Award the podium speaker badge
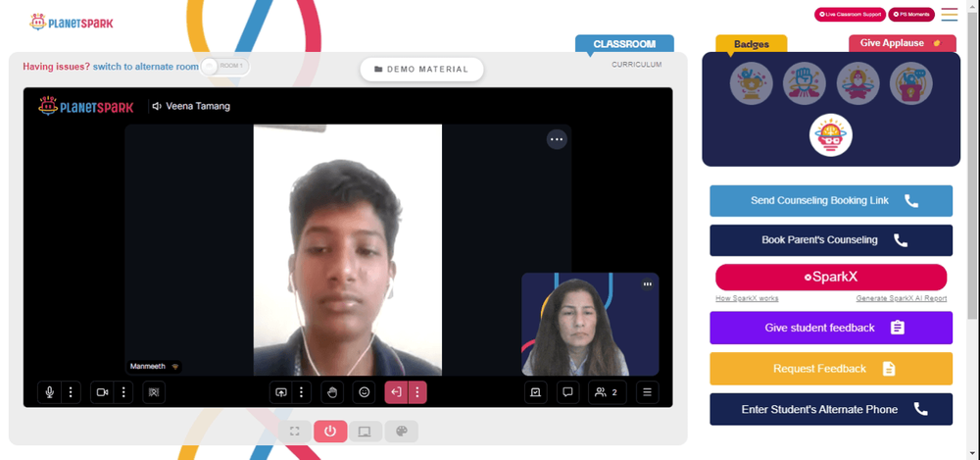Screen dimensions: 980x460 (x=911, y=83)
